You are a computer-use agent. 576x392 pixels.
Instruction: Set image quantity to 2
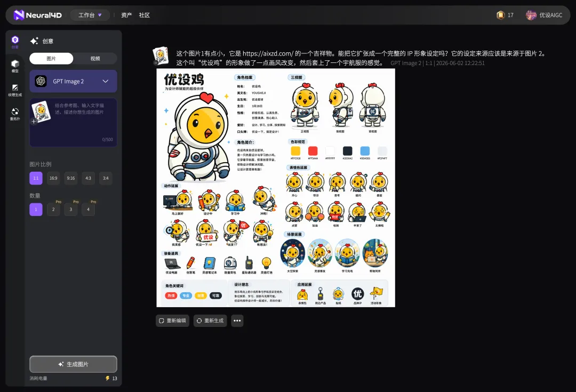pos(53,210)
